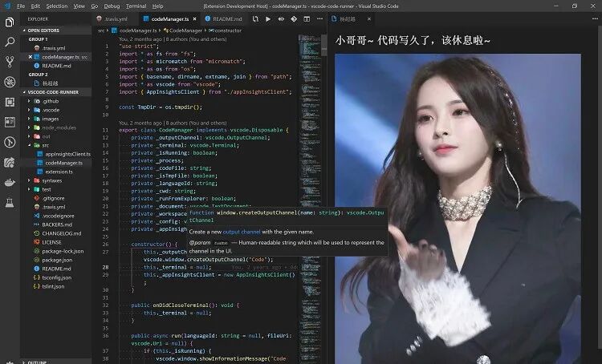Switch to the README.md editor tab
Viewport: 602px width, 364px height.
(224, 18)
